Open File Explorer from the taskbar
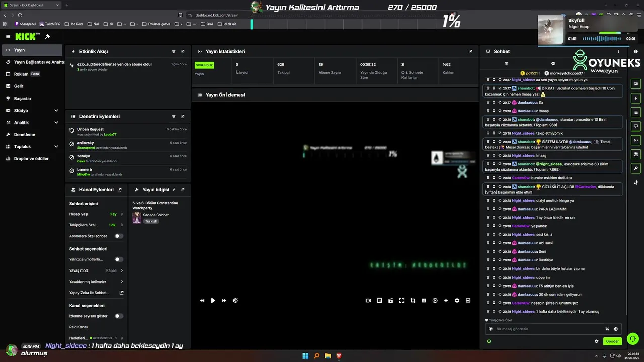This screenshot has width=644, height=362. [328, 356]
